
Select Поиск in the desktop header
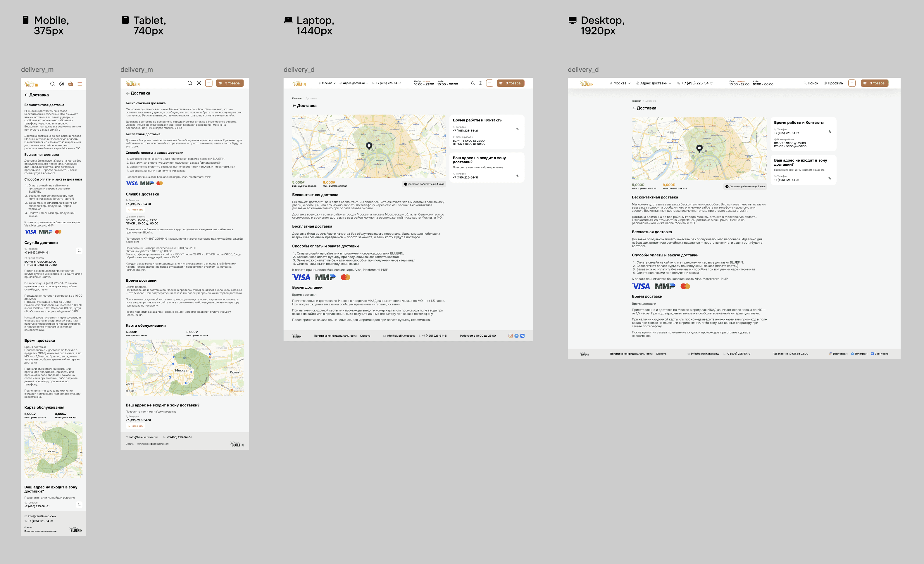pos(811,83)
